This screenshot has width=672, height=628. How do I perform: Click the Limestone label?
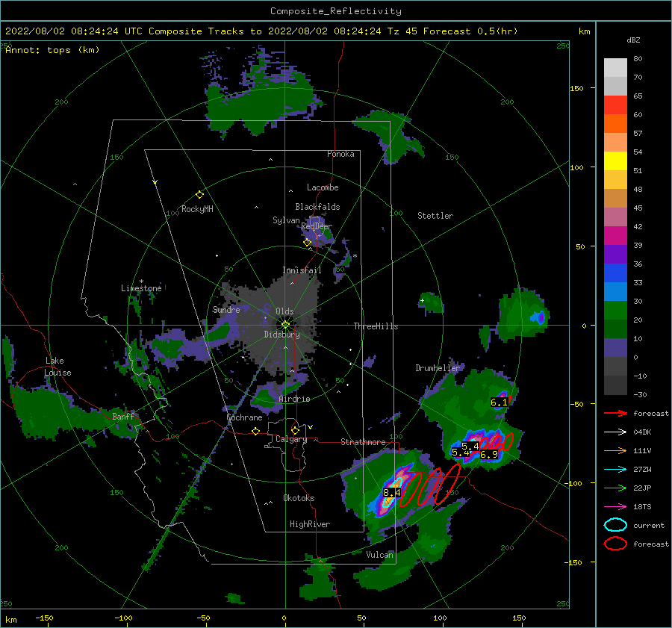click(141, 288)
